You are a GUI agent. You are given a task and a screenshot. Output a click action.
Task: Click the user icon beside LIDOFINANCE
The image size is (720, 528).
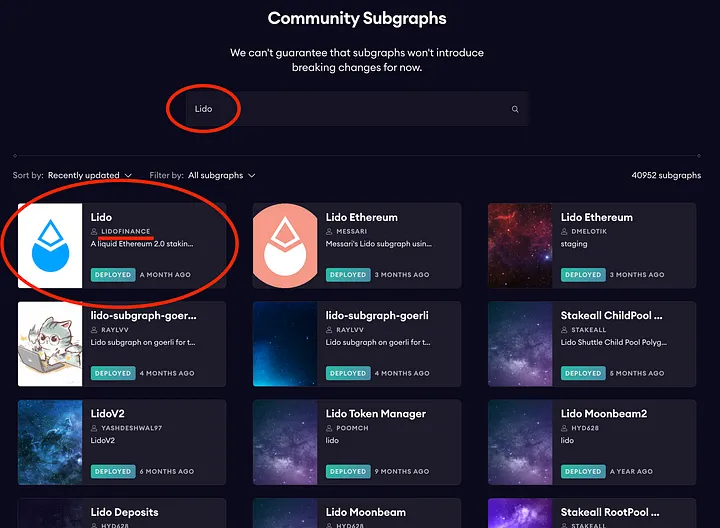(x=94, y=231)
